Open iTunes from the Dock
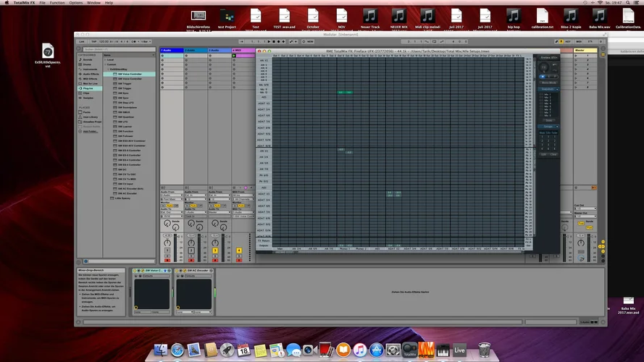This screenshot has height=362, width=644. 360,350
